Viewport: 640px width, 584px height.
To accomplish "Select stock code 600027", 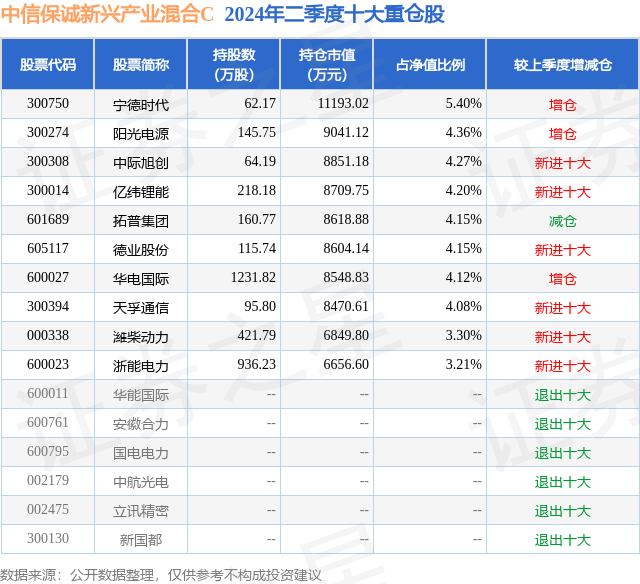I will (48, 278).
